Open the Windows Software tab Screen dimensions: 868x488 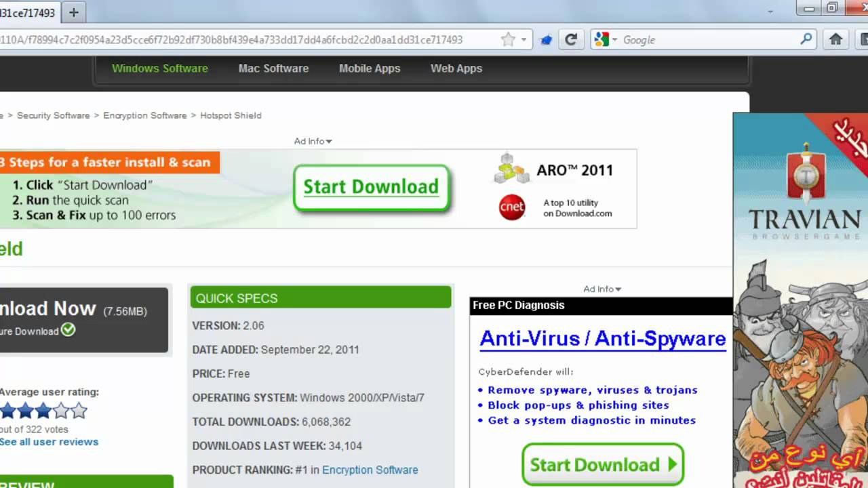[x=160, y=68]
